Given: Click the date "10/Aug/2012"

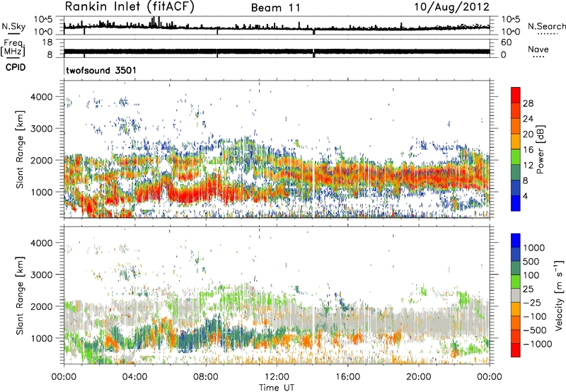Looking at the screenshot, I should coord(451,7).
